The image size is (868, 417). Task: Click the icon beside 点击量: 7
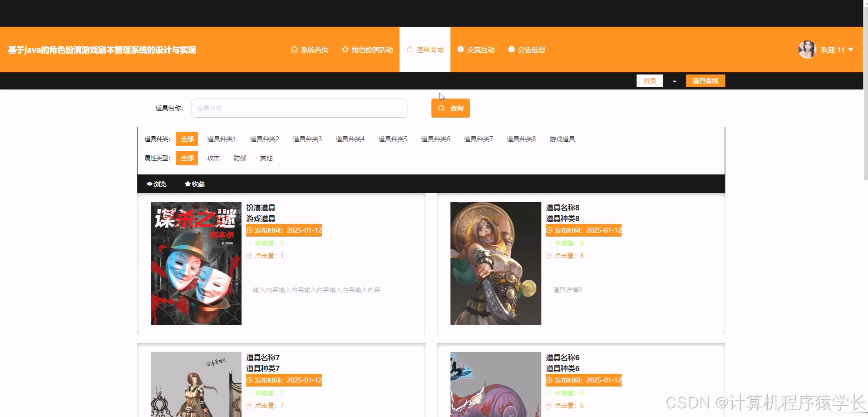coord(249,406)
